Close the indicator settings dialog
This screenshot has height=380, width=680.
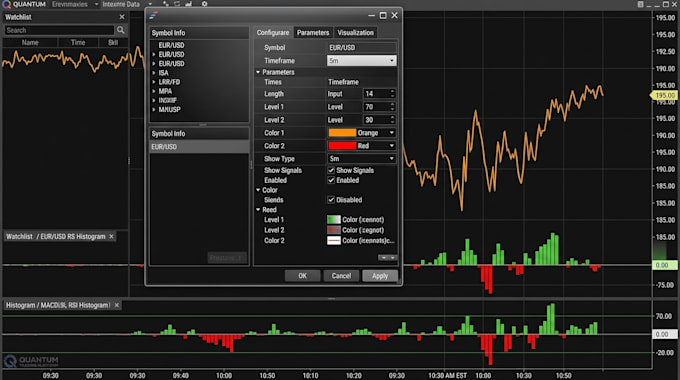[394, 15]
